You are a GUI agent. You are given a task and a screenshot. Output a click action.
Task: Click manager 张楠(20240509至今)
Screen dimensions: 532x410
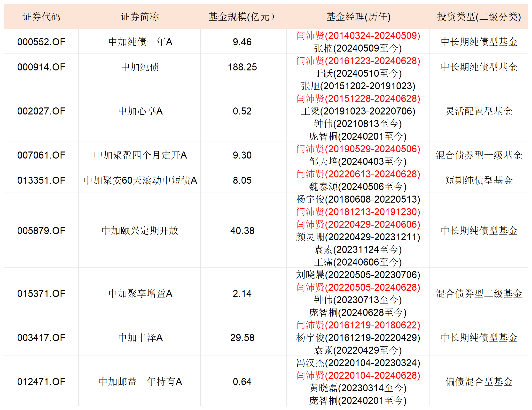(358, 48)
